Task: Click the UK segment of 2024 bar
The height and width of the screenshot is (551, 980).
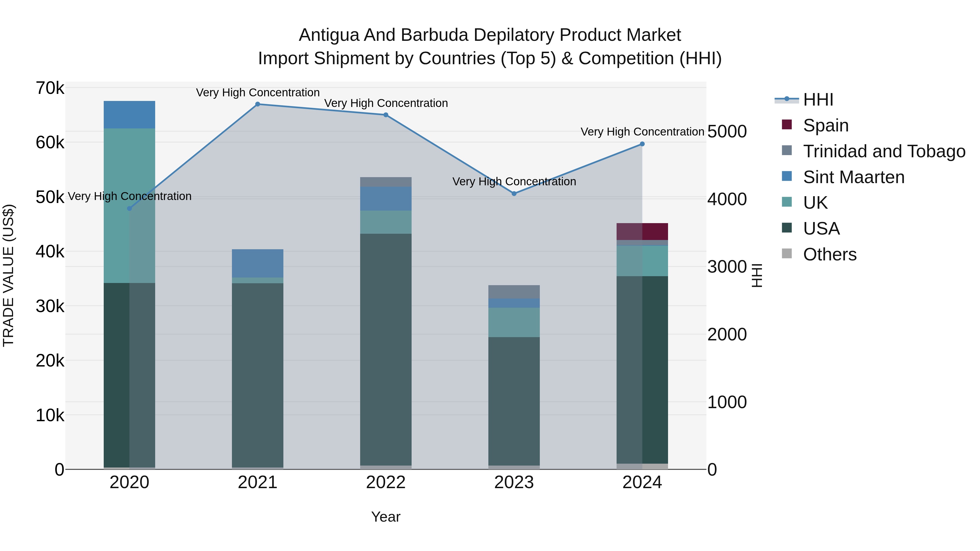Action: tap(642, 261)
